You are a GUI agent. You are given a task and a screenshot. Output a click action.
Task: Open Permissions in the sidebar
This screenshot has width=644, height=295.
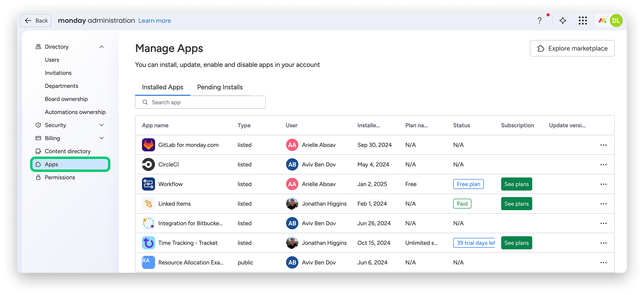click(x=60, y=177)
